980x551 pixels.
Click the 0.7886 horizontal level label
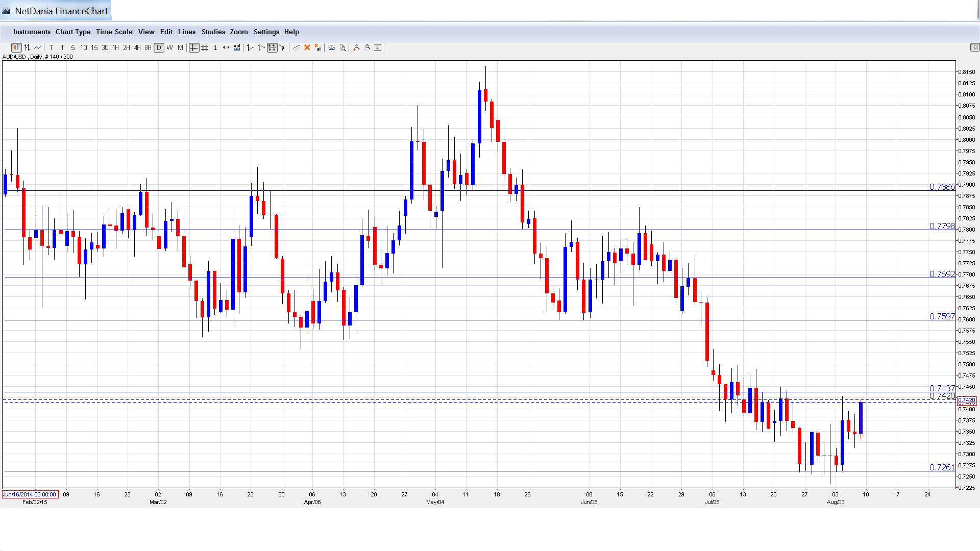[942, 187]
